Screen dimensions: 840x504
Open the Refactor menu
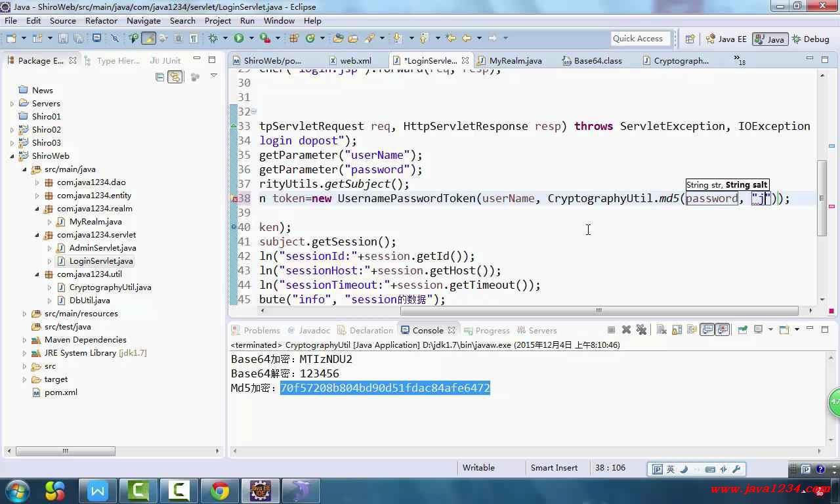101,20
